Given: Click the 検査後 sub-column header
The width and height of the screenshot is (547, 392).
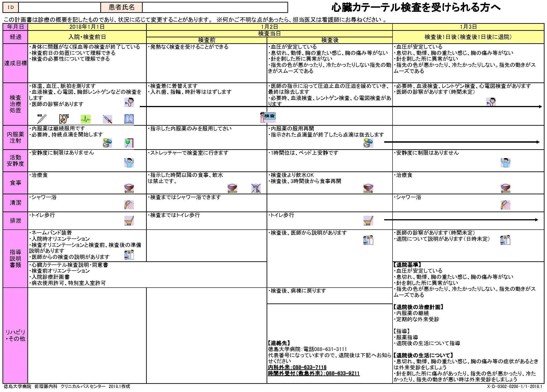Looking at the screenshot, I should [x=330, y=40].
